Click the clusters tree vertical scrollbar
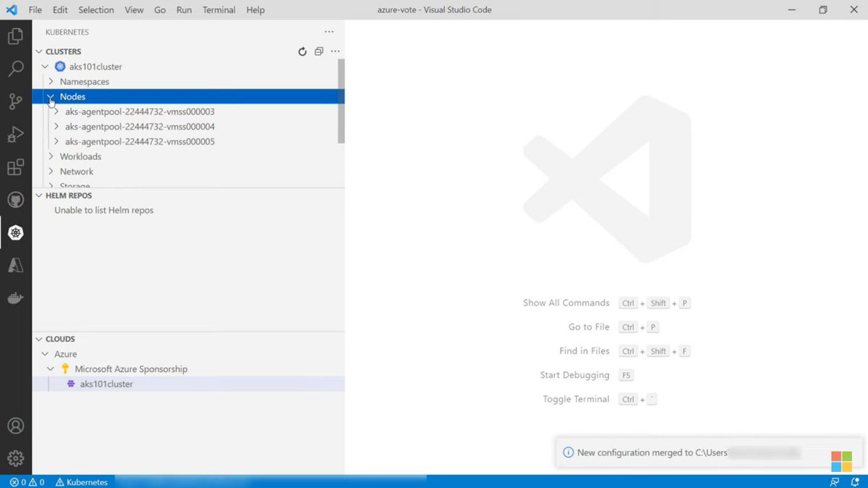 coord(341,101)
